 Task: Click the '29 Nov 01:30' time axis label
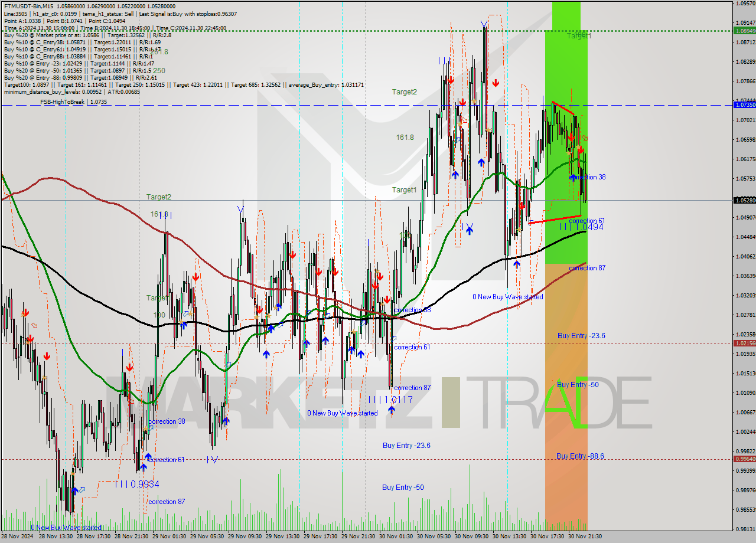[170, 537]
